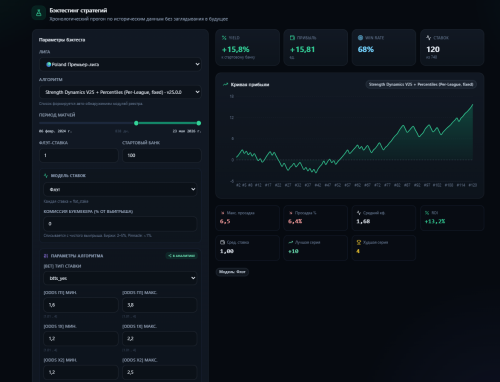Click the end handle of match period slider
The width and height of the screenshot is (500, 382).
pos(199,123)
